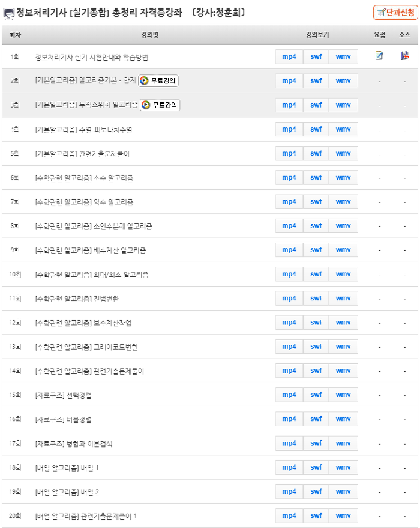Select lecture title 그레이코드변환
Viewport: 420px width, 528px height.
pos(115,347)
